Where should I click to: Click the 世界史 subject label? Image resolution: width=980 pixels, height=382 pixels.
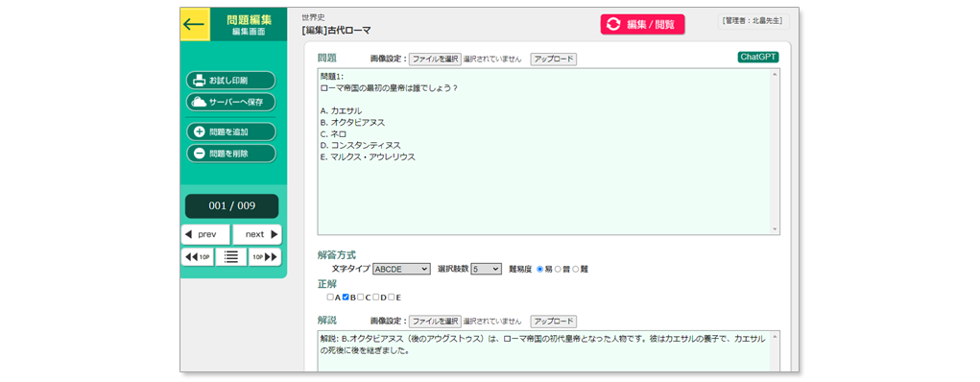click(x=313, y=17)
